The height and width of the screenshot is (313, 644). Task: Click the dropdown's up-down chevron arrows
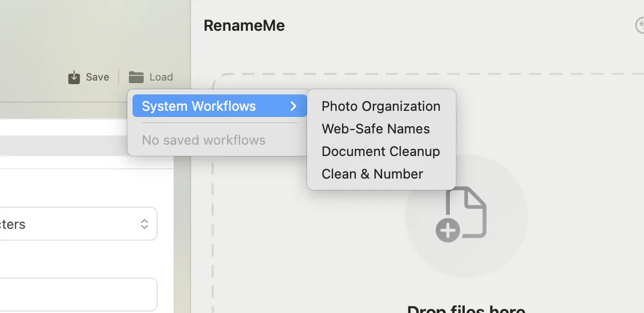(x=145, y=224)
